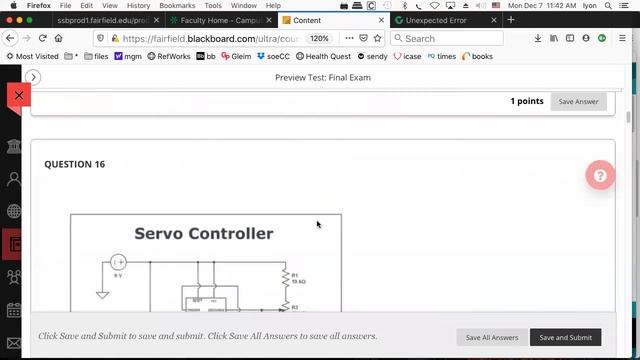This screenshot has height=360, width=640.
Task: Open a new tab with plus button
Action: (x=511, y=20)
